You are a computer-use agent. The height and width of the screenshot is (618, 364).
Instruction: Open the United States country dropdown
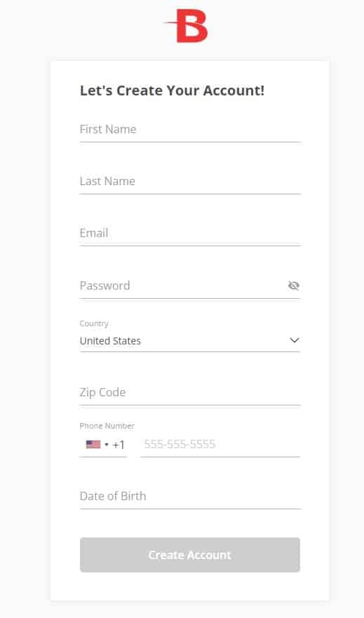(x=190, y=340)
